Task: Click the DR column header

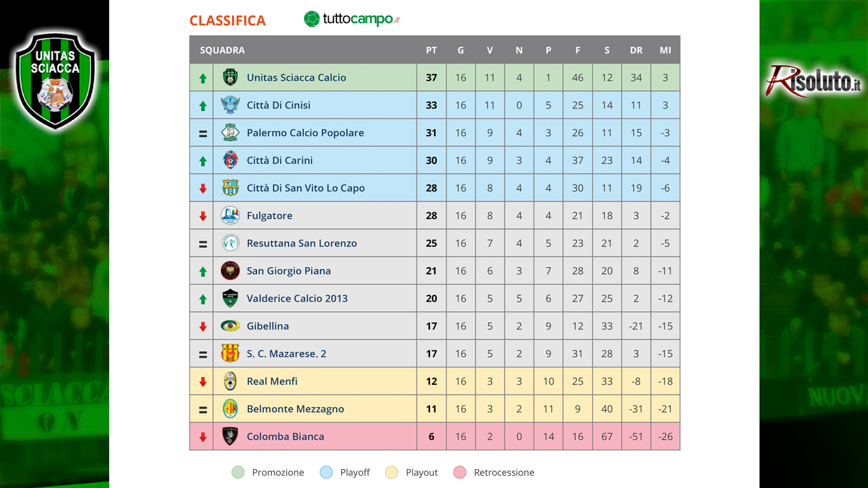Action: [636, 50]
